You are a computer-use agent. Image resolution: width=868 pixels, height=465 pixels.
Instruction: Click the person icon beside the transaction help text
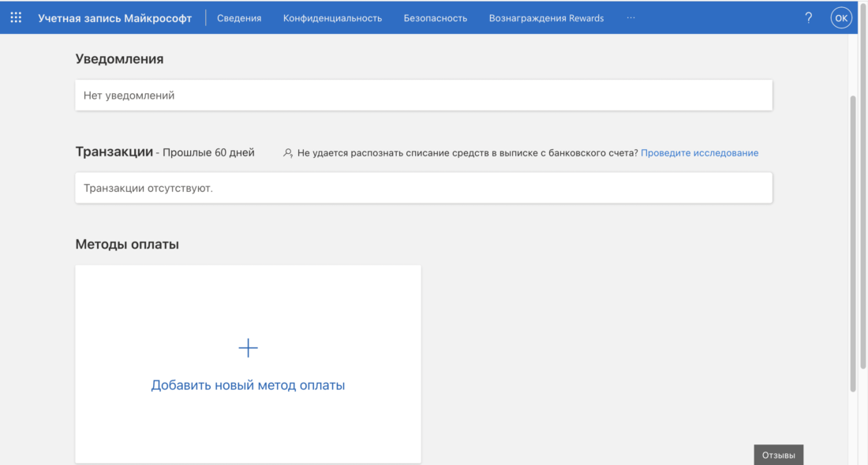[288, 153]
